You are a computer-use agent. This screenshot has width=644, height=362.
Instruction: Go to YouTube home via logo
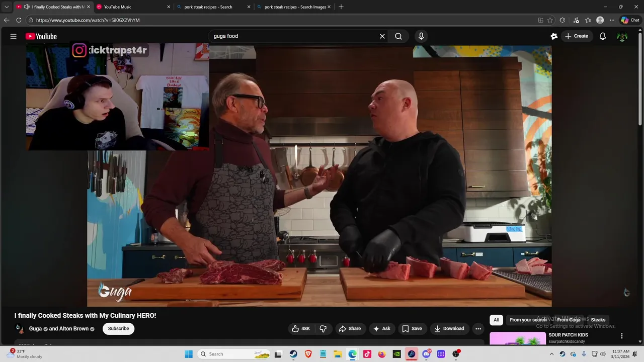coord(41,36)
